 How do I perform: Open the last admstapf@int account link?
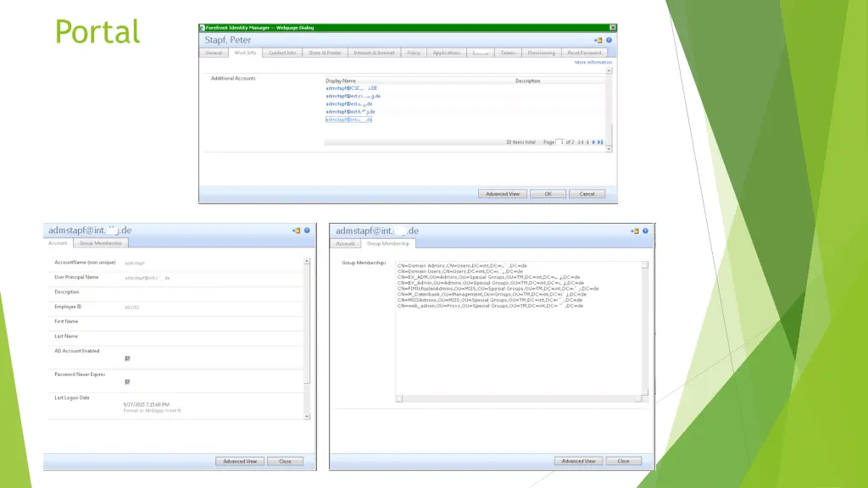point(348,119)
